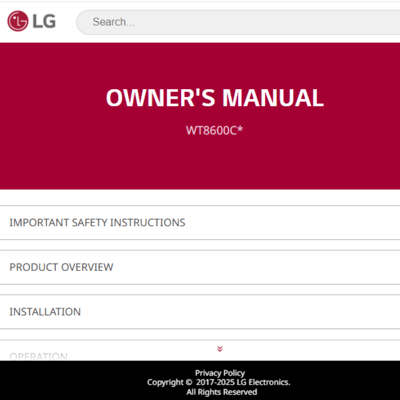Click the All Rights Reserved text
400x400 pixels.
pyautogui.click(x=222, y=392)
